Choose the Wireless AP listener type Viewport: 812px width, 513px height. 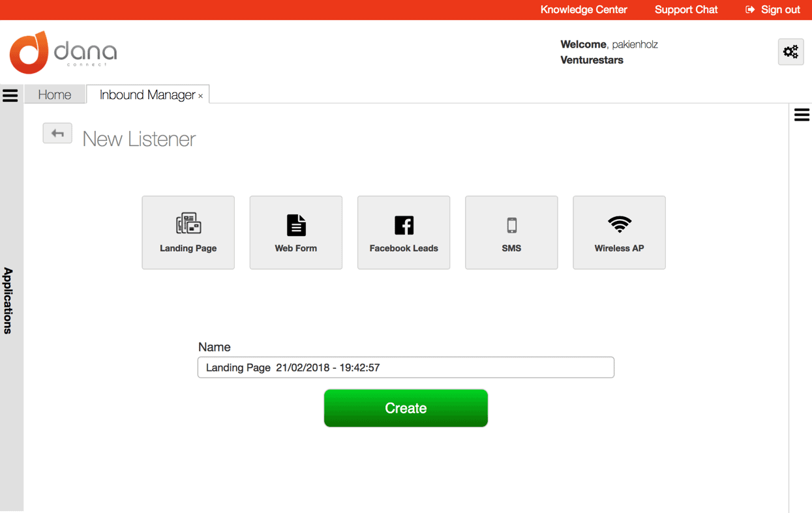point(619,233)
